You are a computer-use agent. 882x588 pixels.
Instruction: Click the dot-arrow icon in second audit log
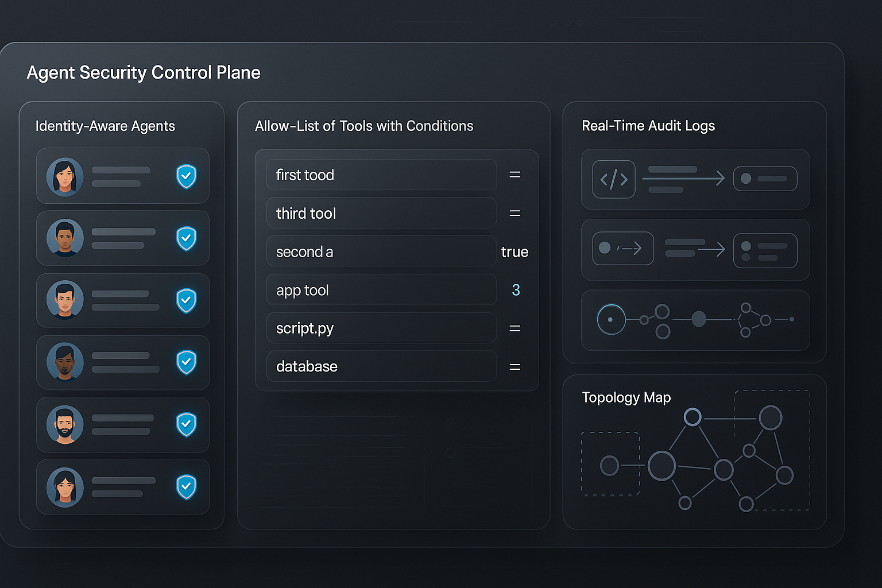(x=622, y=249)
